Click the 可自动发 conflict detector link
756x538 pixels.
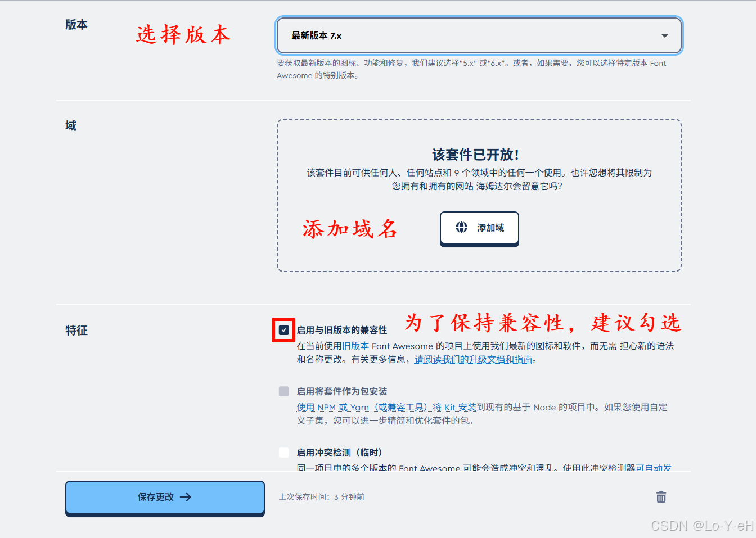point(652,468)
